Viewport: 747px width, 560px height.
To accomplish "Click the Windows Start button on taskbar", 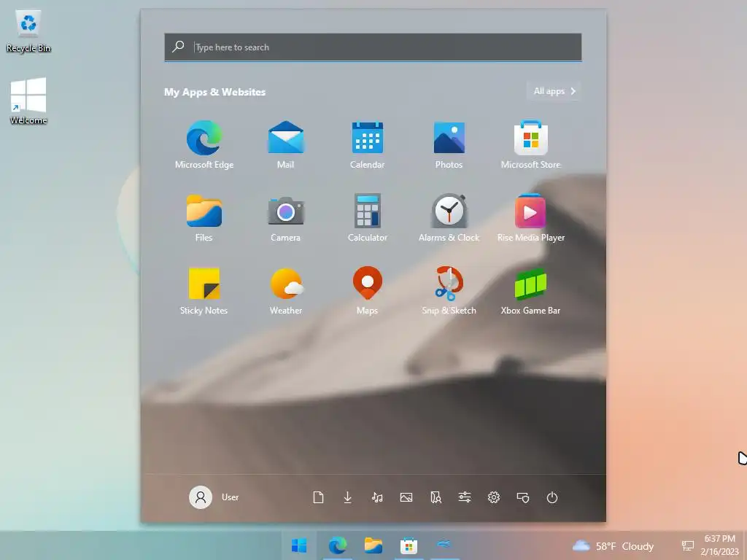I will click(299, 545).
